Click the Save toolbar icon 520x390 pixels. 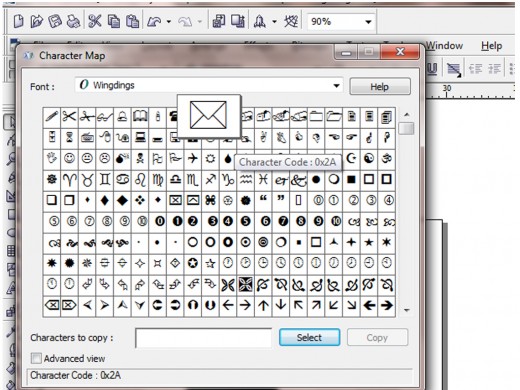pyautogui.click(x=55, y=22)
